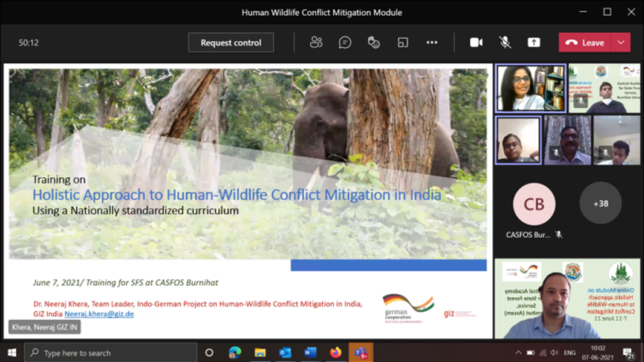Toggle the muted microphone button

(x=505, y=42)
